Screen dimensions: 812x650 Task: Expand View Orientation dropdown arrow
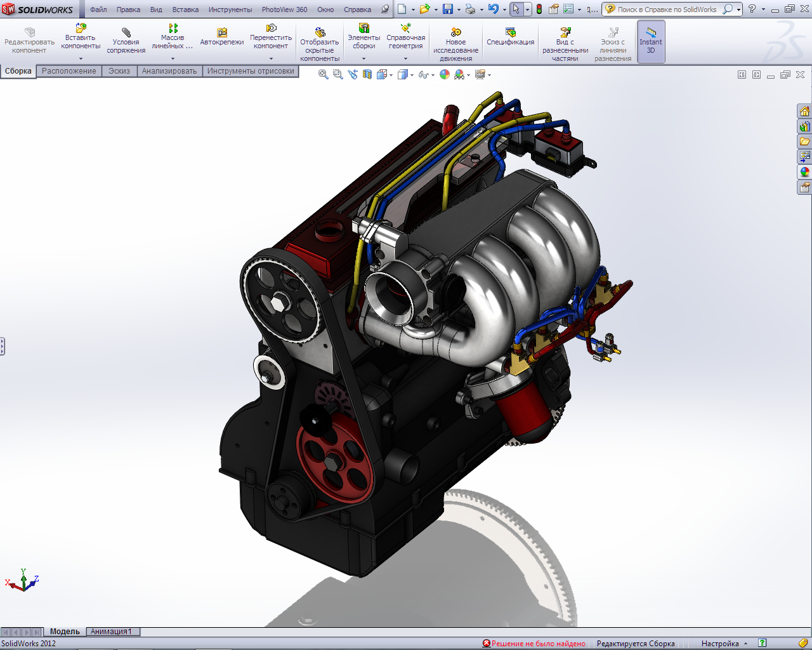tap(391, 75)
